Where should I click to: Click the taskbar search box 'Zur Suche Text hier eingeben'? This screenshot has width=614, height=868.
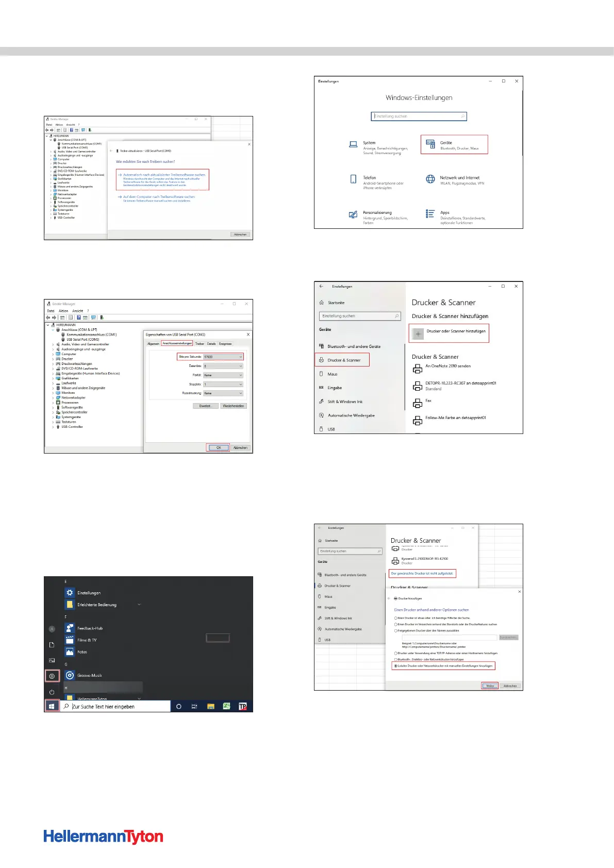click(x=115, y=706)
